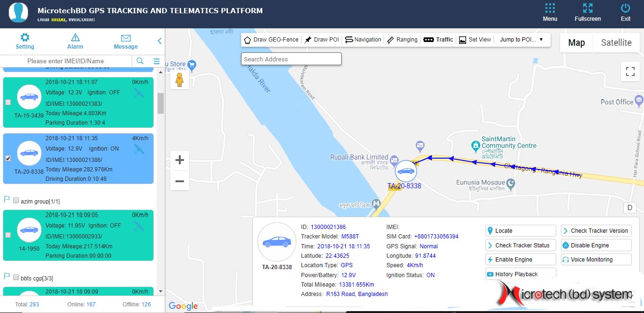Click the Online: 167 count
This screenshot has width=644, height=313.
[82, 305]
